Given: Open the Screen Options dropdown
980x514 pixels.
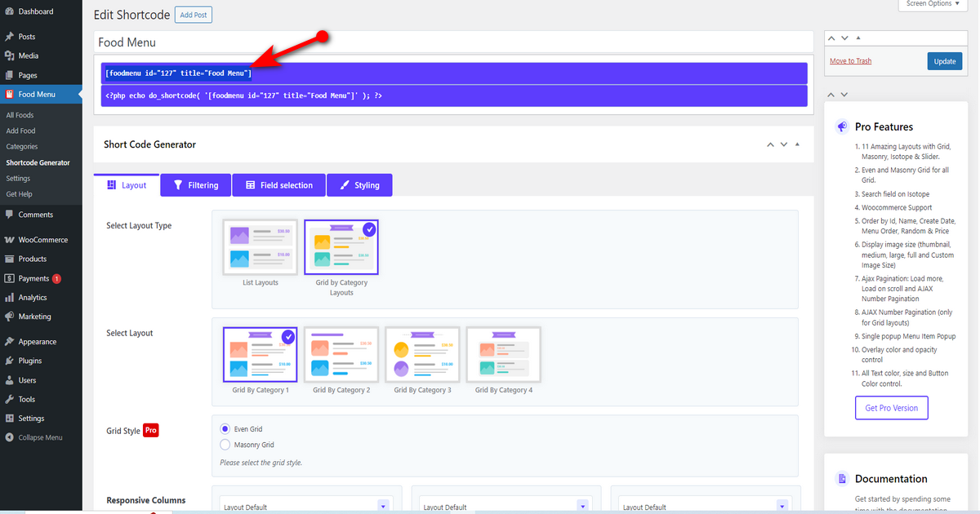Looking at the screenshot, I should (x=933, y=4).
